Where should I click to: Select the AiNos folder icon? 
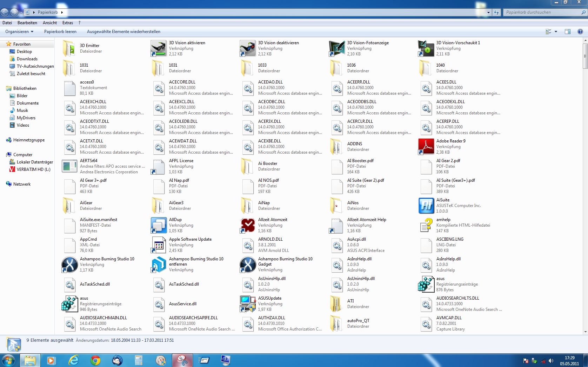point(337,206)
